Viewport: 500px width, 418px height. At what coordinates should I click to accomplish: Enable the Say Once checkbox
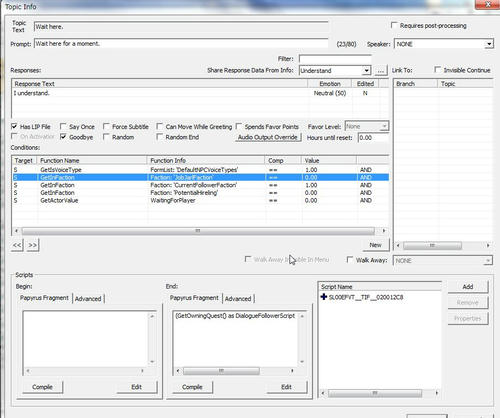tap(63, 126)
